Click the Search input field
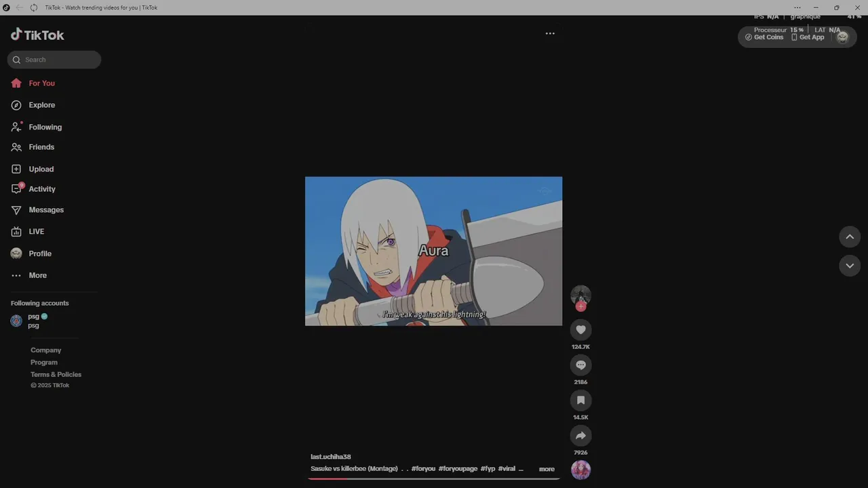868x488 pixels. tap(54, 60)
